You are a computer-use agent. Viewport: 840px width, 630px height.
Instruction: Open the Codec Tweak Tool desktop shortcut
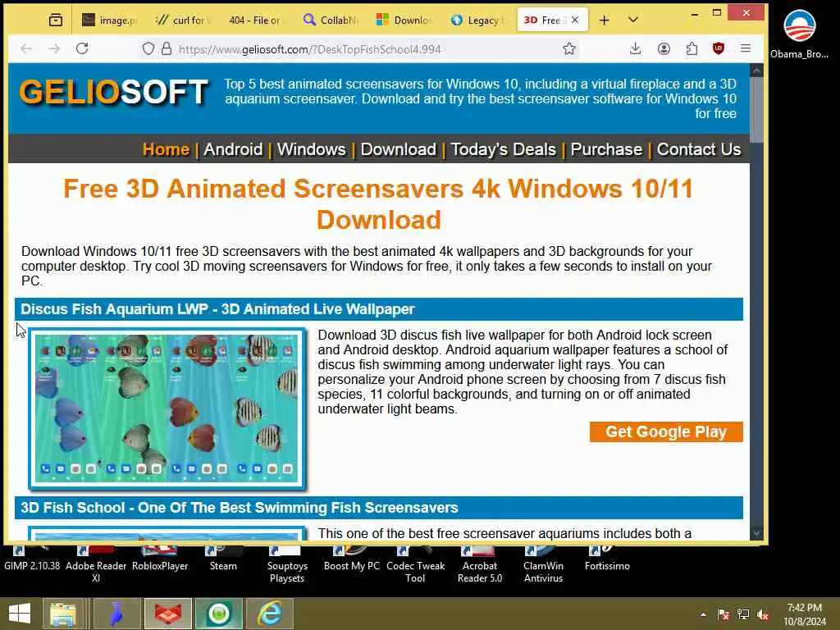coord(415,564)
